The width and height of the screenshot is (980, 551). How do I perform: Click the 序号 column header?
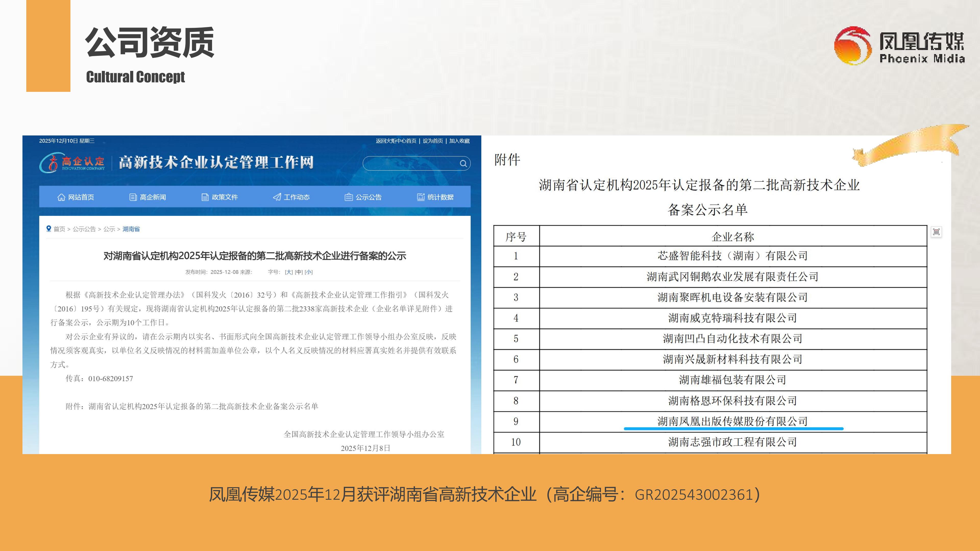516,237
